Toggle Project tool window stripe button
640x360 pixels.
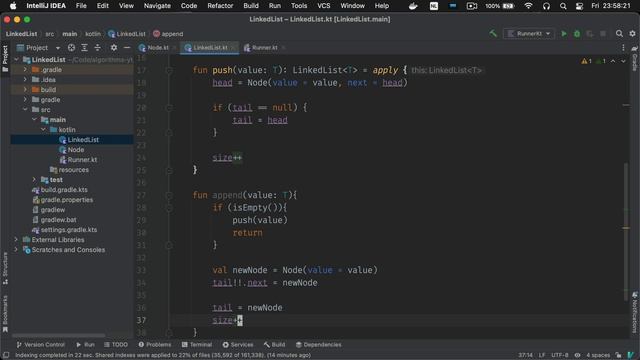pos(5,58)
